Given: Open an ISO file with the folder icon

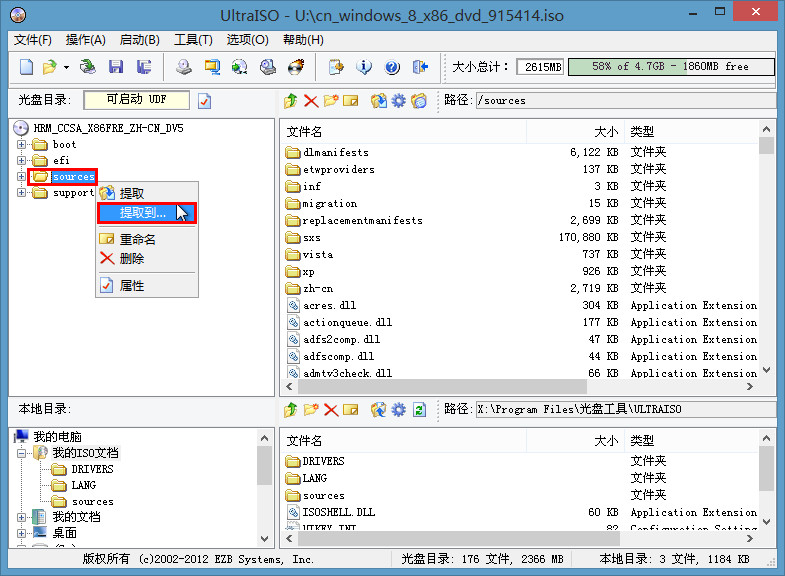Looking at the screenshot, I should [x=50, y=67].
